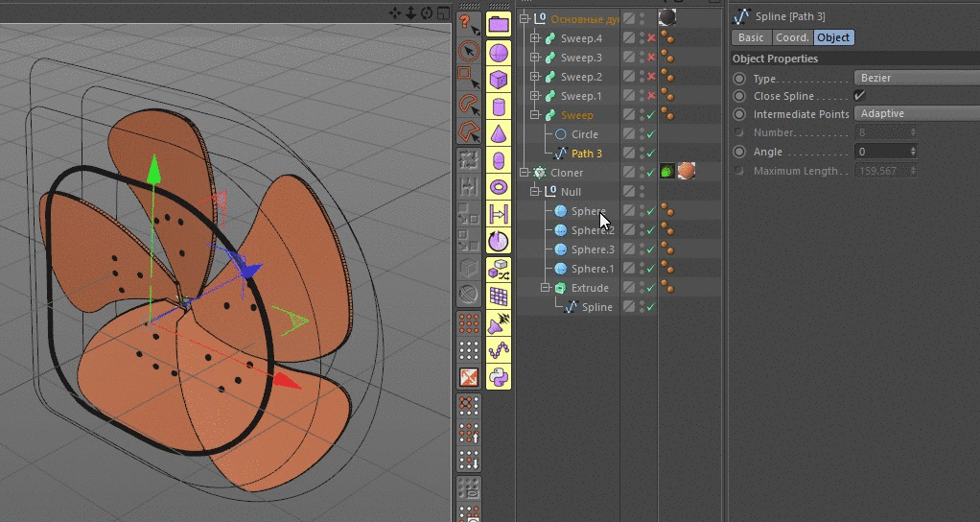Enable Sweep.4 via its red X

tap(651, 38)
